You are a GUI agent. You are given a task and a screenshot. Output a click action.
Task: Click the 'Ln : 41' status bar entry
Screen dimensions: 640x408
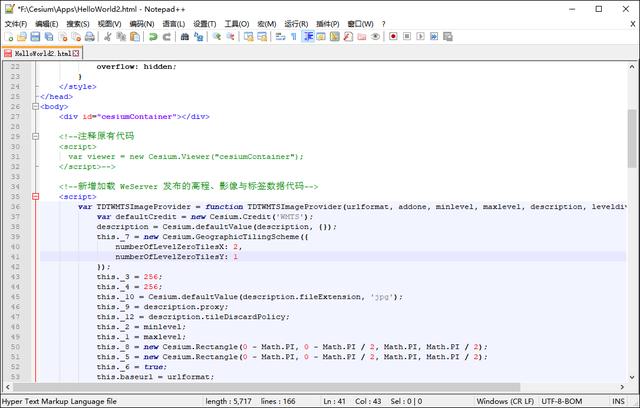334,401
